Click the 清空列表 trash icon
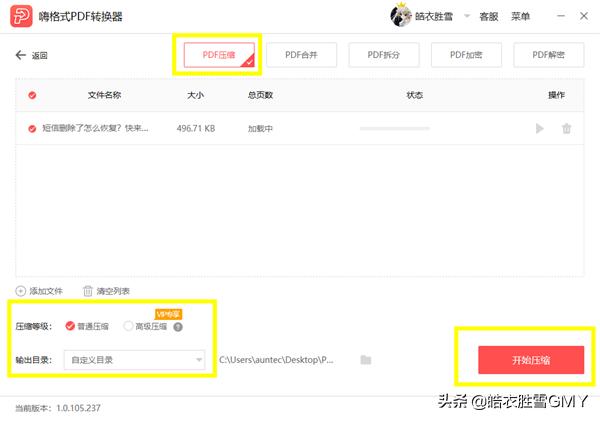600x421 pixels. click(88, 291)
